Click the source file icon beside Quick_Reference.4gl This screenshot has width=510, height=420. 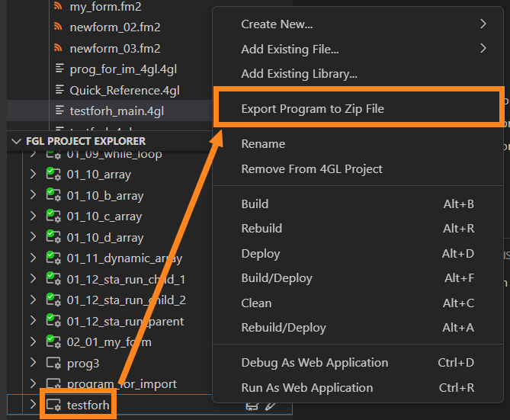click(59, 89)
